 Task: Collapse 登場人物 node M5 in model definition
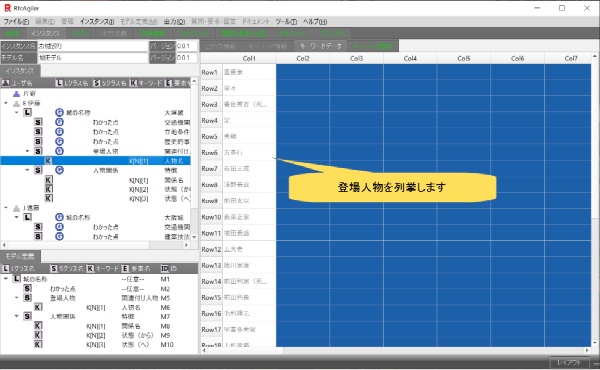tap(16, 298)
